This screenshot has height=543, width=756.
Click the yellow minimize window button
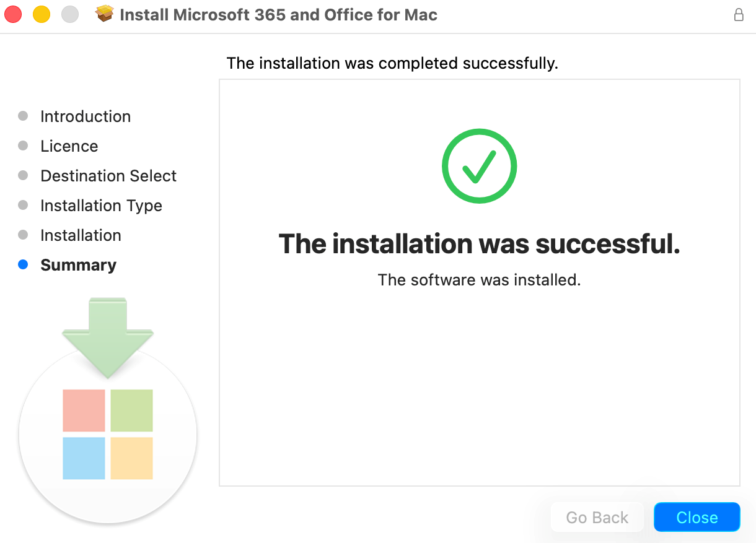[x=42, y=14]
